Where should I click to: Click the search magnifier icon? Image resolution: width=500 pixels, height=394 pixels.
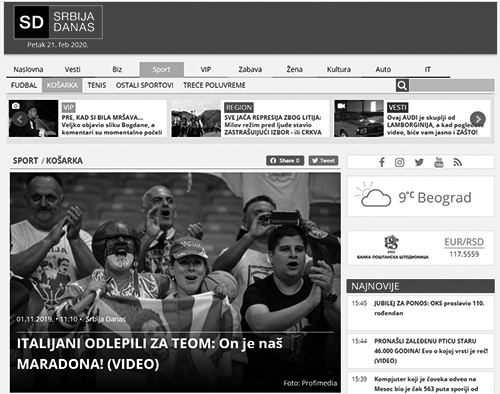tap(402, 85)
